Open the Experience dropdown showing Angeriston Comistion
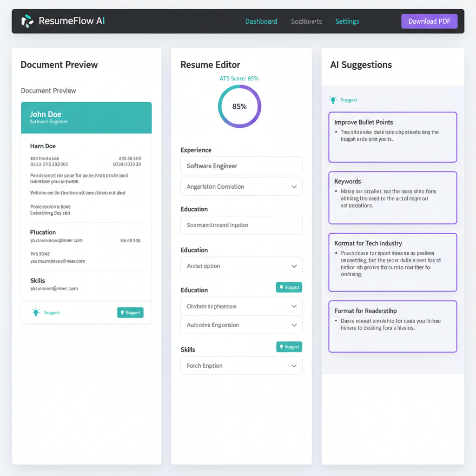 tap(241, 186)
